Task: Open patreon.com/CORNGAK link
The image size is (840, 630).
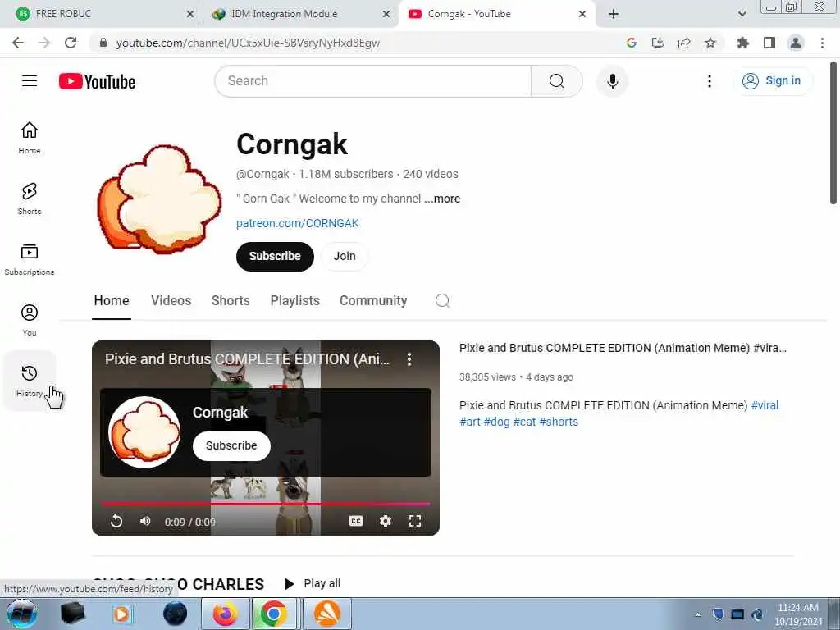Action: (x=297, y=223)
